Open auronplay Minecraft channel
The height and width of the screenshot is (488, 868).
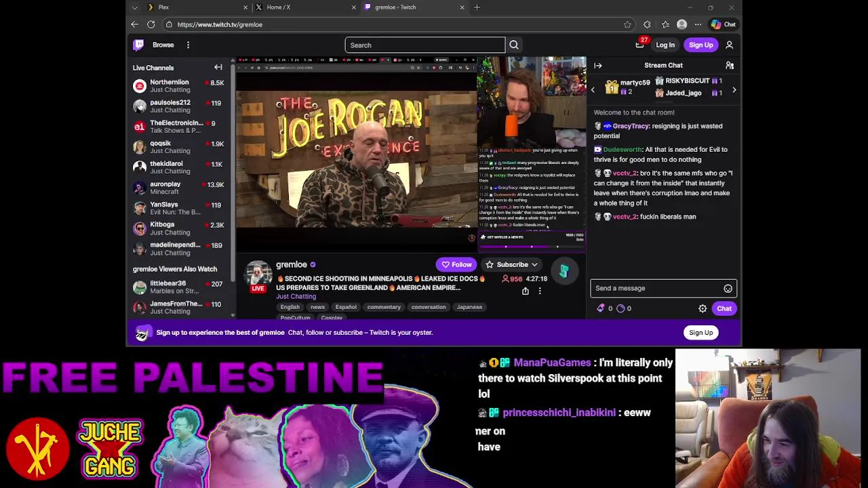(x=178, y=188)
